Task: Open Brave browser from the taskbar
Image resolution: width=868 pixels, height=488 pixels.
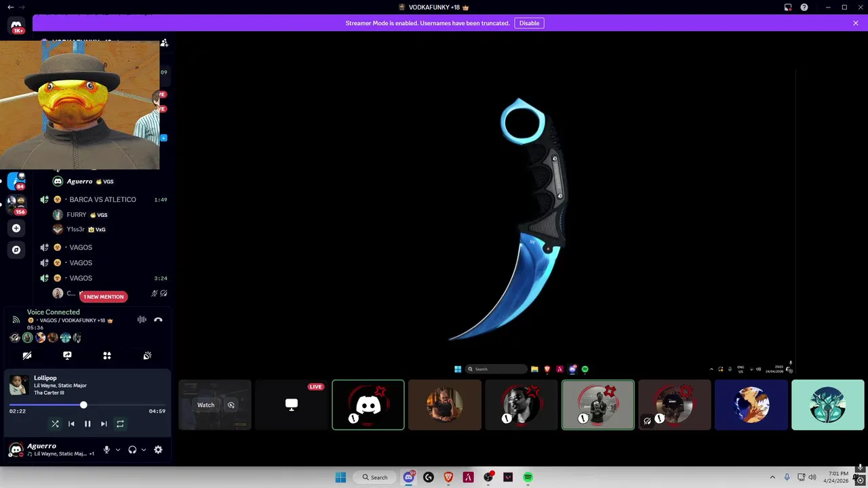Action: point(448,477)
